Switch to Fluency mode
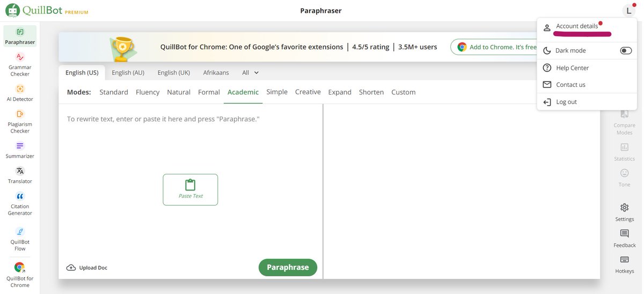 tap(148, 92)
